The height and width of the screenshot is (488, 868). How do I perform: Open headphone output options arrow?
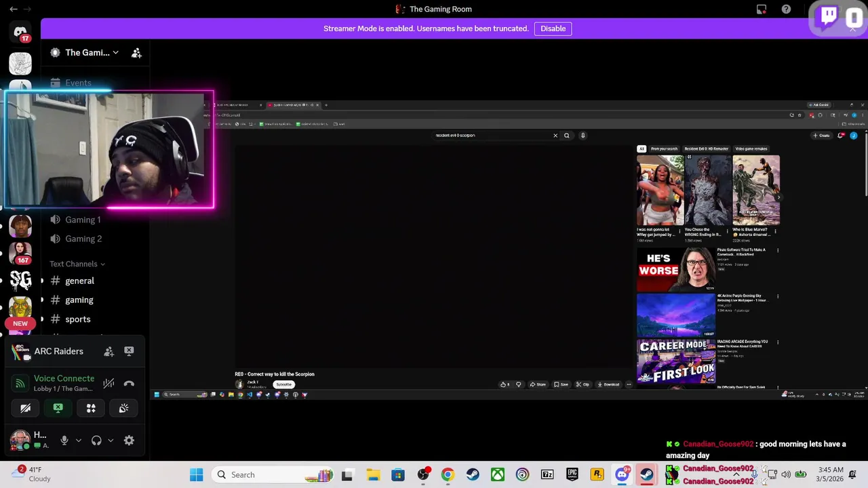click(111, 441)
